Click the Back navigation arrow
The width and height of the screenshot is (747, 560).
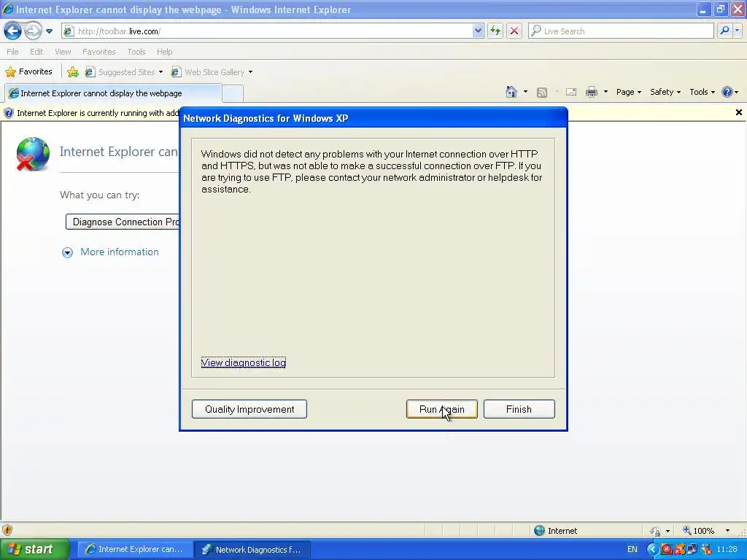coord(13,31)
